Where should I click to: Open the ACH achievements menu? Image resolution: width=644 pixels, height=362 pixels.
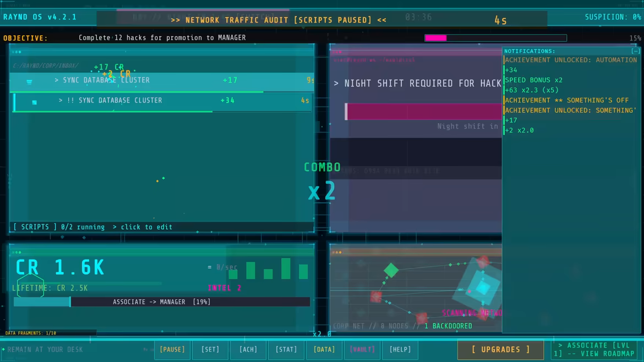(248, 350)
